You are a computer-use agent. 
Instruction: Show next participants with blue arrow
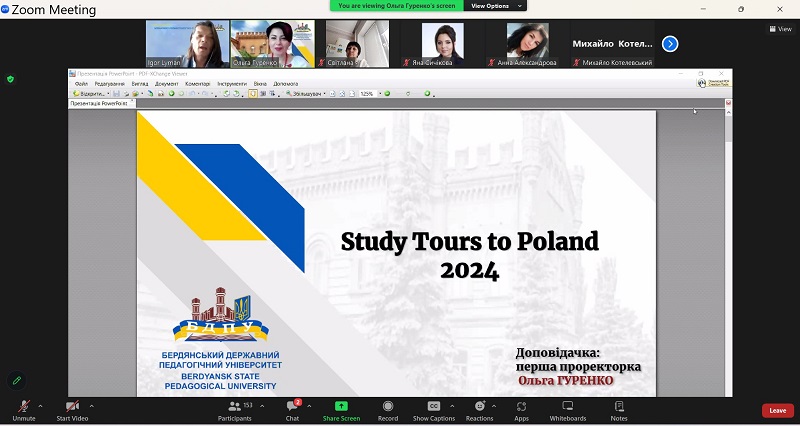coord(670,44)
